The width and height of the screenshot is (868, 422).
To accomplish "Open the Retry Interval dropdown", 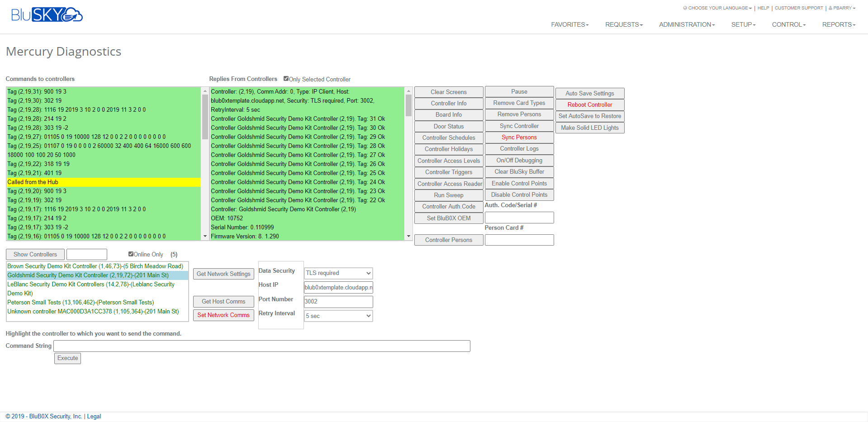I will 337,316.
